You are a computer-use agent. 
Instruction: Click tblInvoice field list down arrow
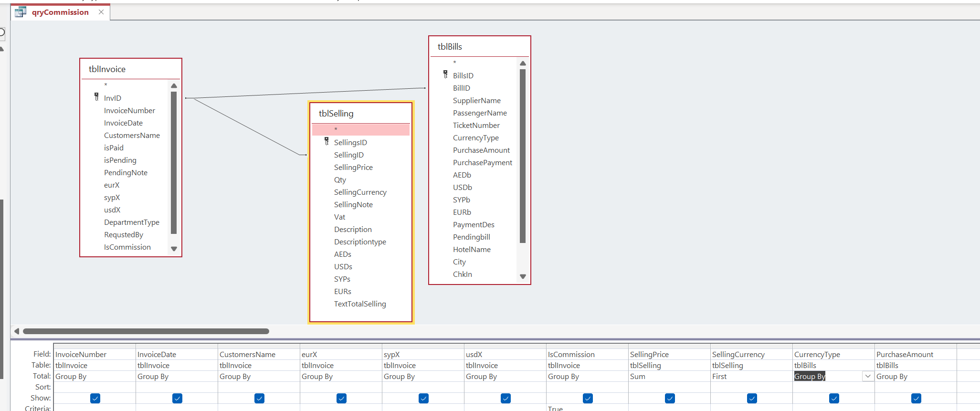coord(174,249)
